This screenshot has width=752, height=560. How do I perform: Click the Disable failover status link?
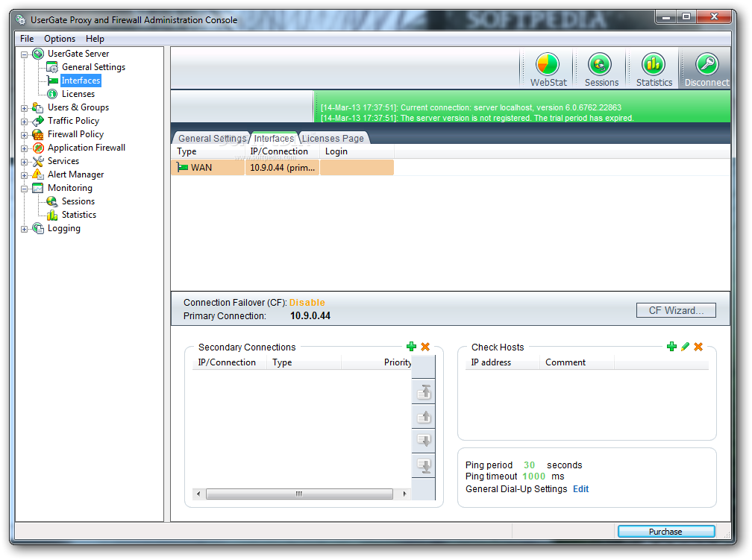(307, 303)
